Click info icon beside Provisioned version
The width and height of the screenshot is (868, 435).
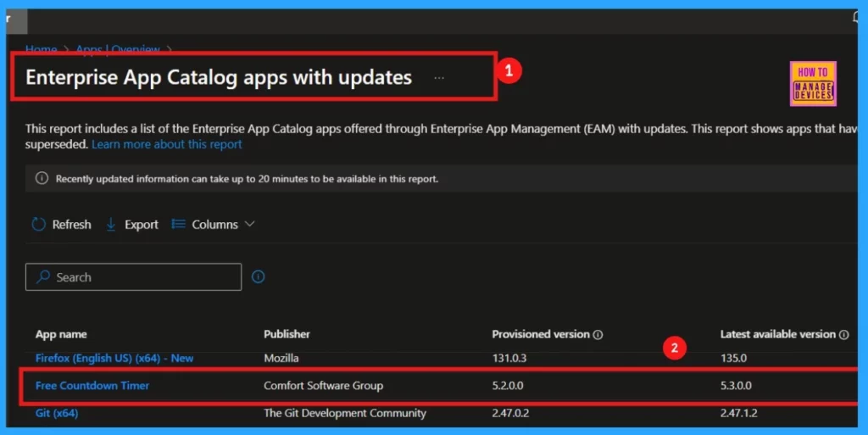(598, 334)
